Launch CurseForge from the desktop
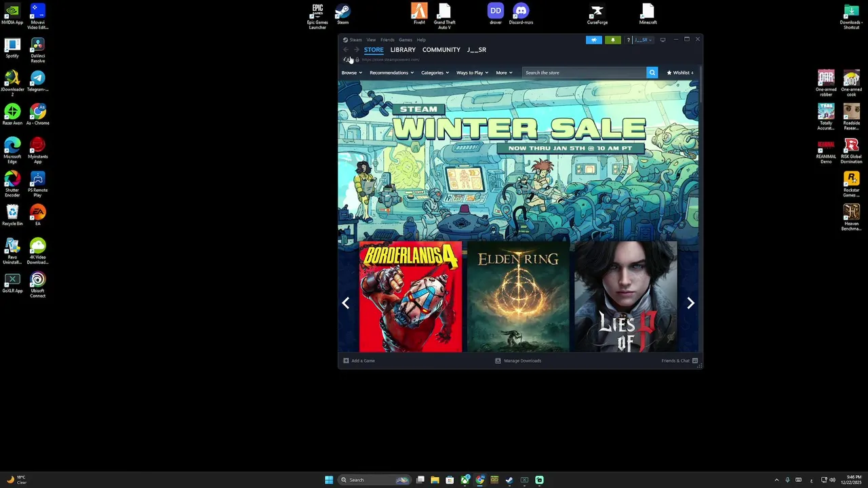Screen dimensions: 868x488 click(597, 14)
